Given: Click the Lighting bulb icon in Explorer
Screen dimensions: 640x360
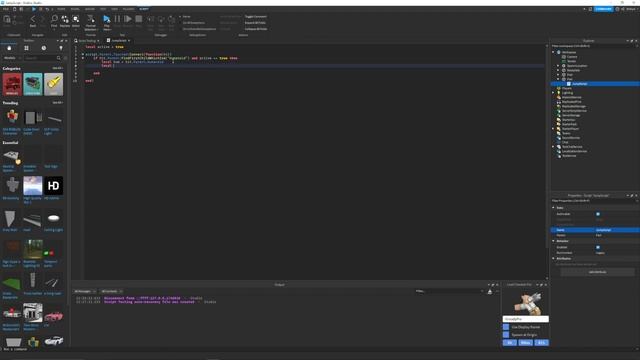Looking at the screenshot, I should click(559, 93).
